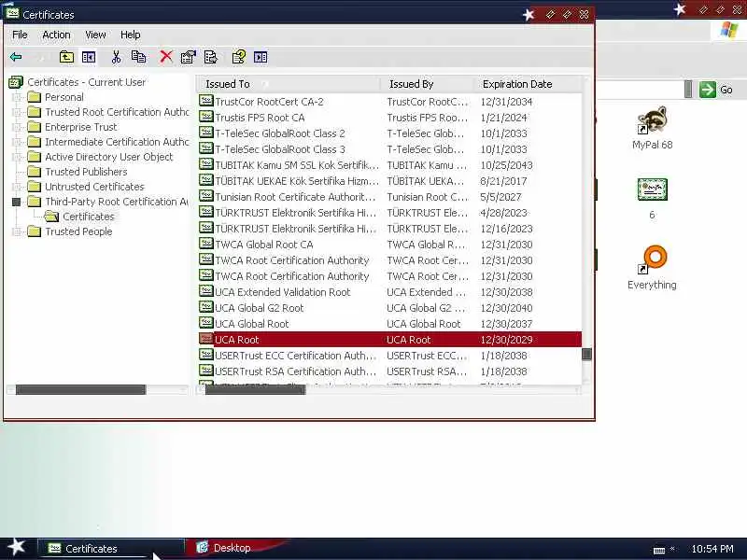
Task: Expand Trusted Root Certification Authorities node
Action: [x=17, y=112]
